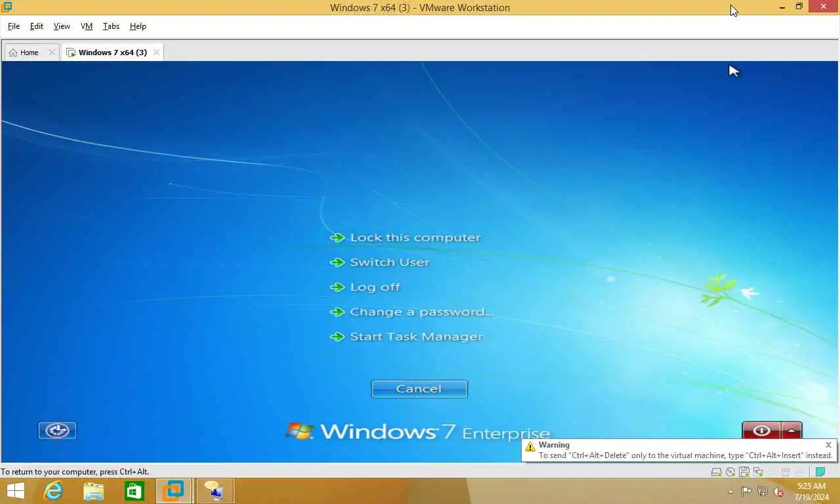Click the warning triangle icon in notification
The image size is (840, 504).
pyautogui.click(x=530, y=447)
